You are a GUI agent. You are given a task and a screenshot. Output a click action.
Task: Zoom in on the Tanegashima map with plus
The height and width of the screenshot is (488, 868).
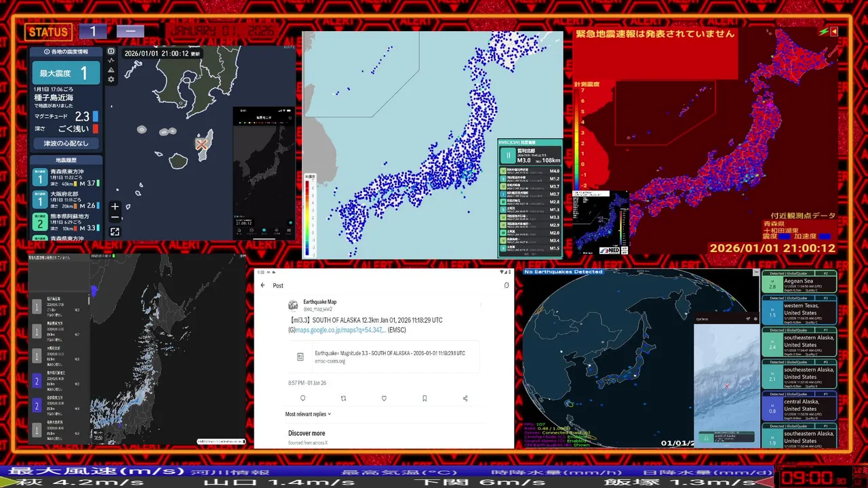(x=115, y=207)
